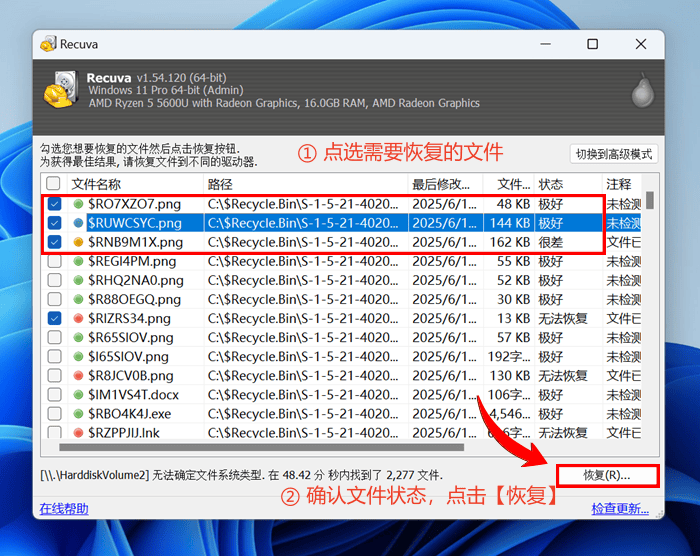Select file name $IM1VS4T.docx
The width and height of the screenshot is (700, 556).
click(x=133, y=395)
